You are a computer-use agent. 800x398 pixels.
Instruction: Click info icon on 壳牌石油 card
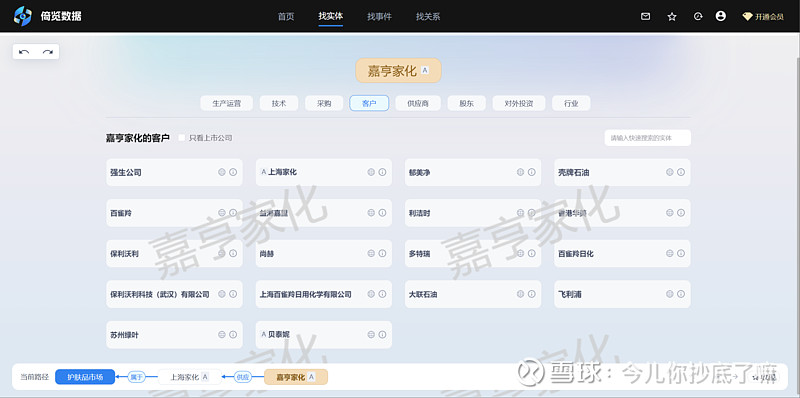click(x=681, y=172)
